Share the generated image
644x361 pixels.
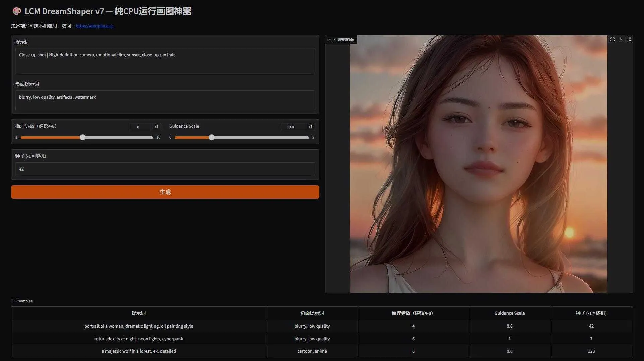click(x=629, y=39)
